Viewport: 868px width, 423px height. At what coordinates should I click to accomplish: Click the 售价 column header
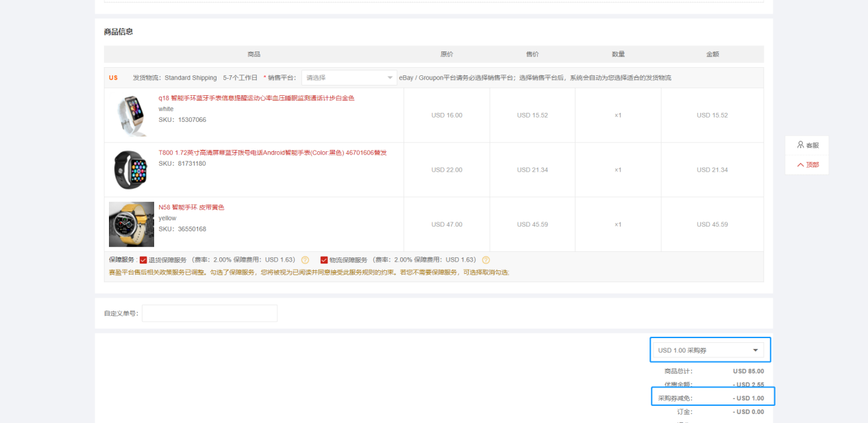click(x=532, y=54)
